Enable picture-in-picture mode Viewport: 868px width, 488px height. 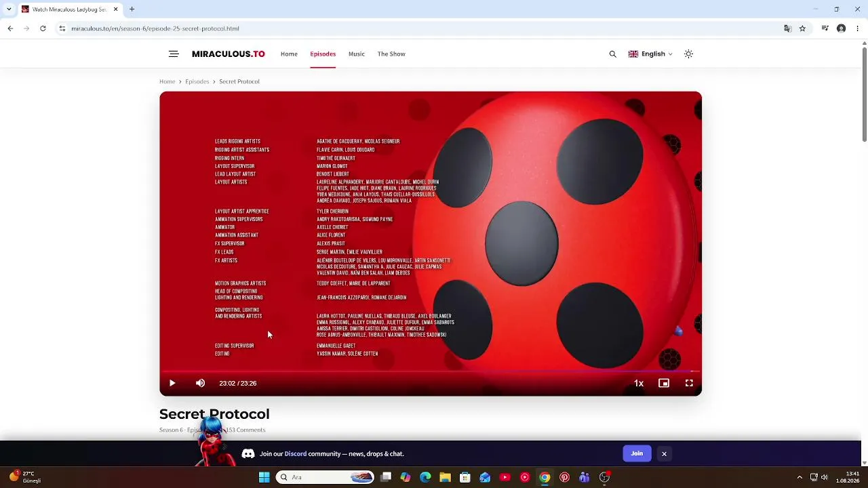(x=664, y=383)
